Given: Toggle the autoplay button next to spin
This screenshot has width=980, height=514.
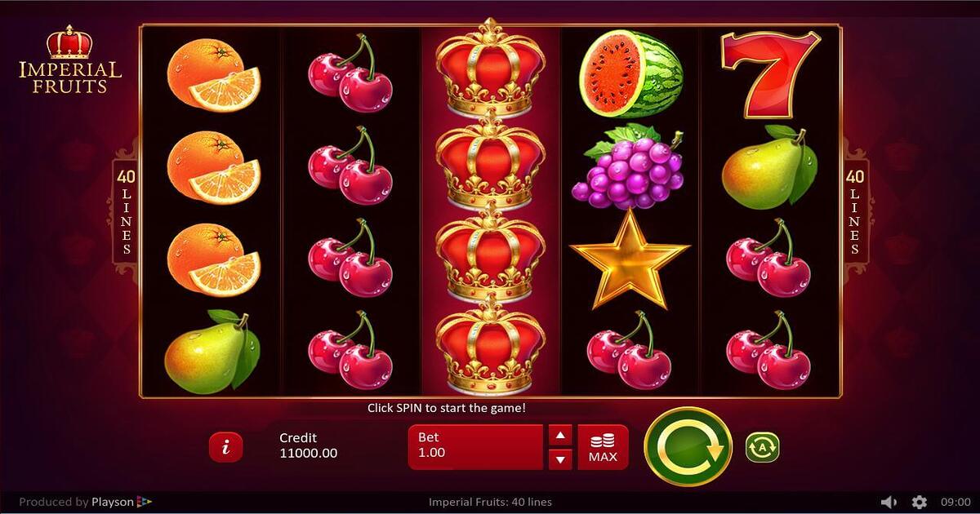Looking at the screenshot, I should coord(762,447).
